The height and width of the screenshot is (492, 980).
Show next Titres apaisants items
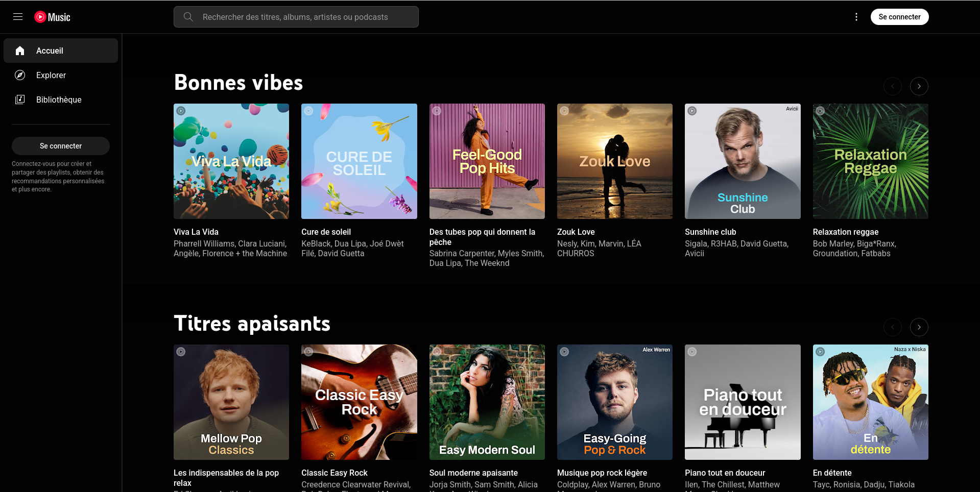coord(919,327)
